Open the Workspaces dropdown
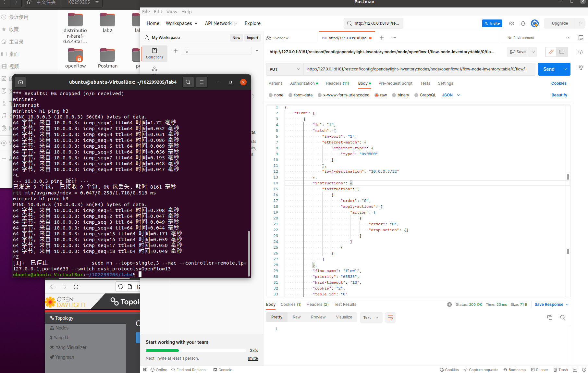This screenshot has height=373, width=588. [181, 23]
